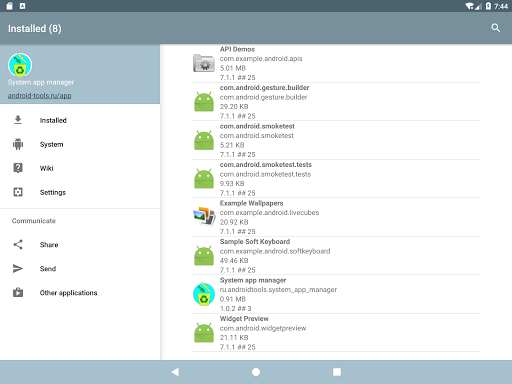The image size is (512, 384).
Task: Click the 21.11 KB size text
Action: coord(234,338)
